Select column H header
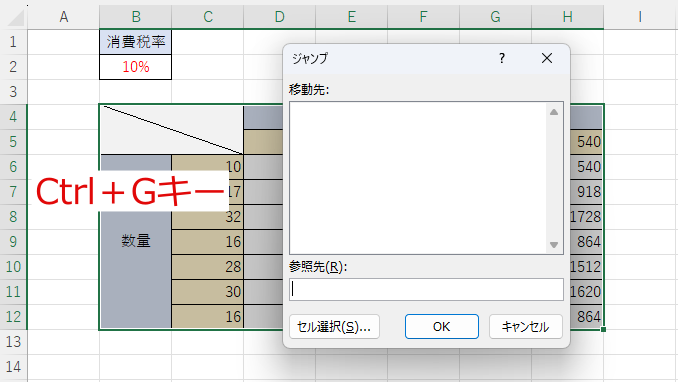This screenshot has width=678, height=382. tap(567, 16)
